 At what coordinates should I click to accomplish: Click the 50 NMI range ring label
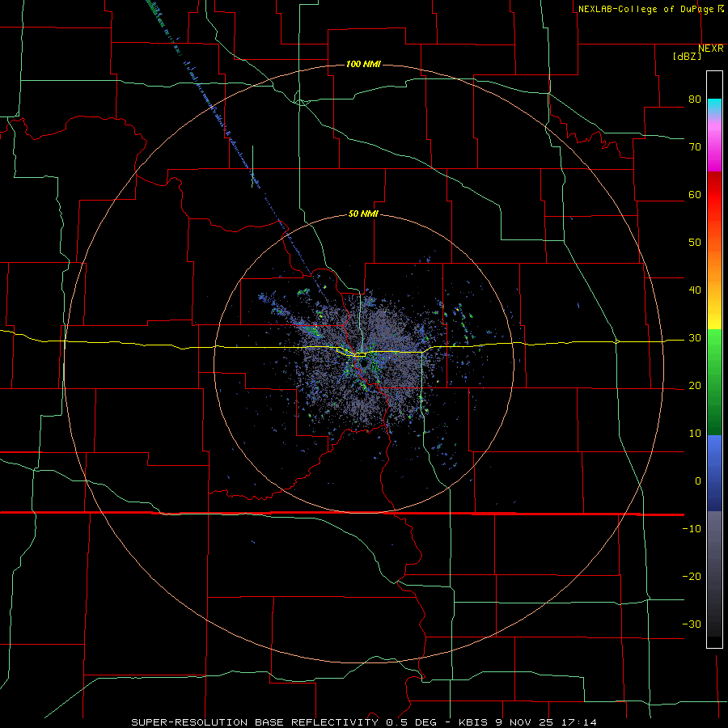pyautogui.click(x=363, y=214)
